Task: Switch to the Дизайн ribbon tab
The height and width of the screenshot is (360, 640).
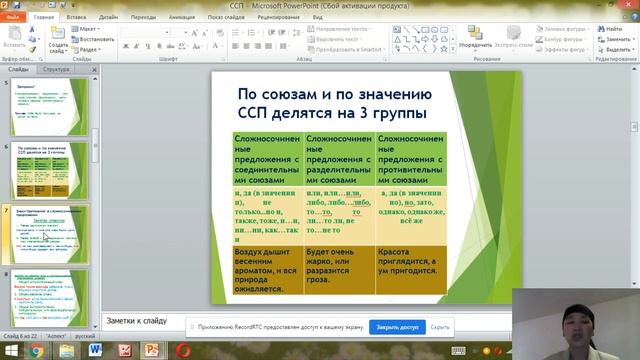Action: [x=108, y=17]
